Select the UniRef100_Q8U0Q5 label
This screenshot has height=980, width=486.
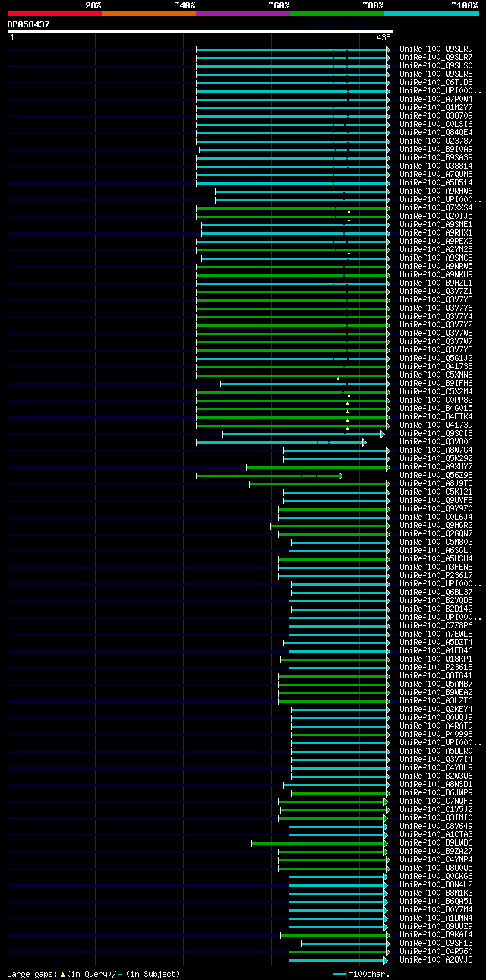click(x=437, y=868)
